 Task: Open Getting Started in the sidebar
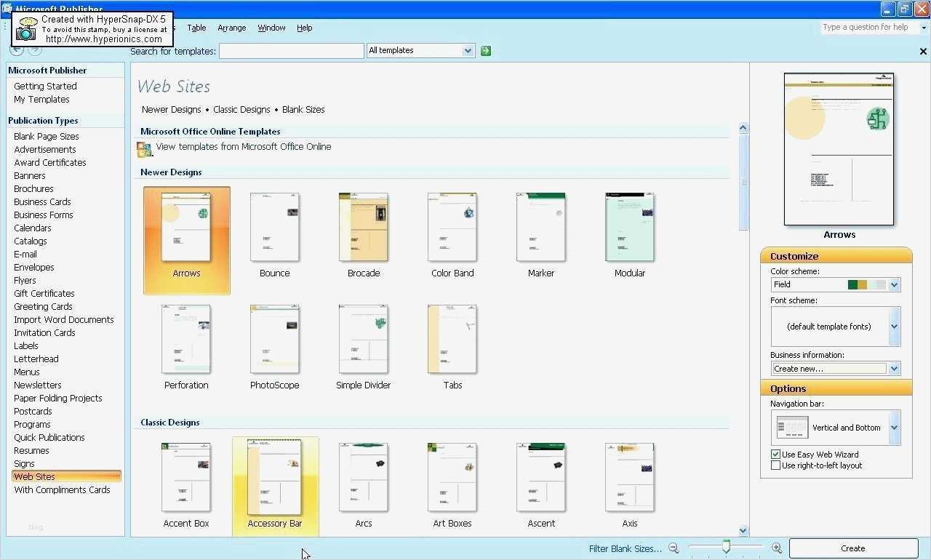pos(45,87)
